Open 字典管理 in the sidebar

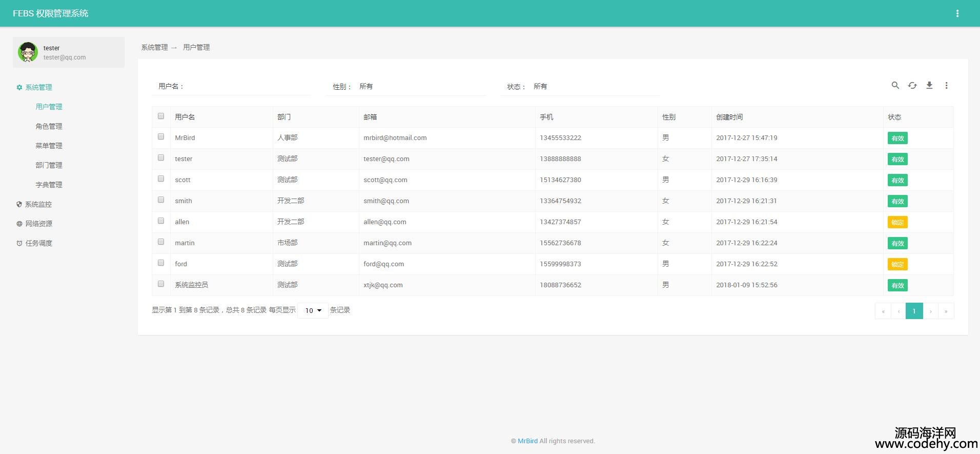(49, 185)
